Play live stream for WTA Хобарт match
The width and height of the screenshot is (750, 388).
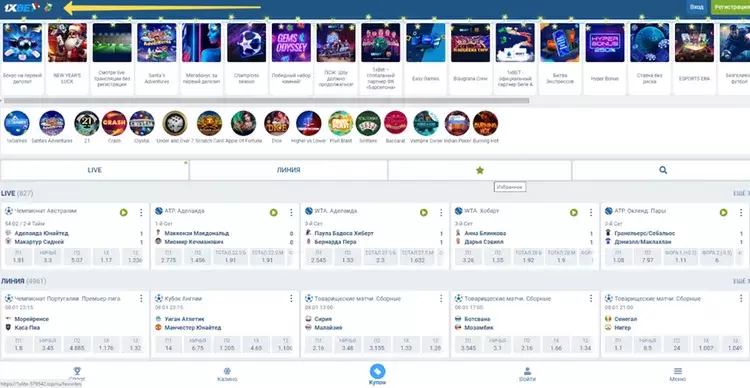tap(574, 212)
